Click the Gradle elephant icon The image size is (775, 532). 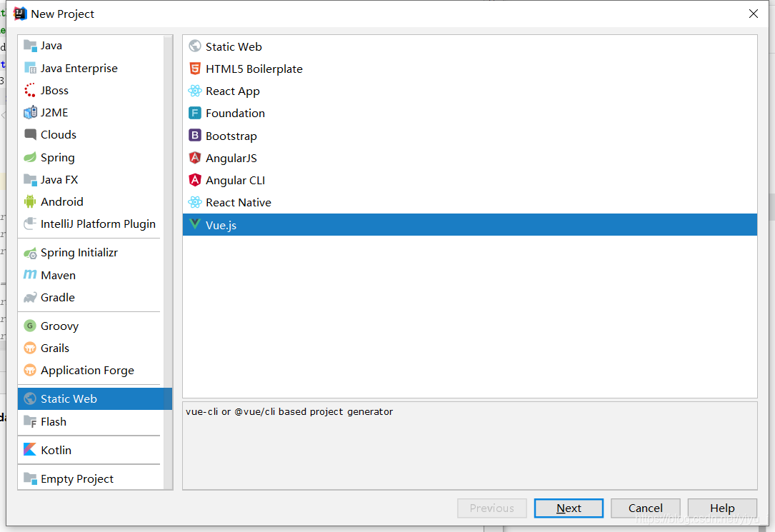click(30, 297)
